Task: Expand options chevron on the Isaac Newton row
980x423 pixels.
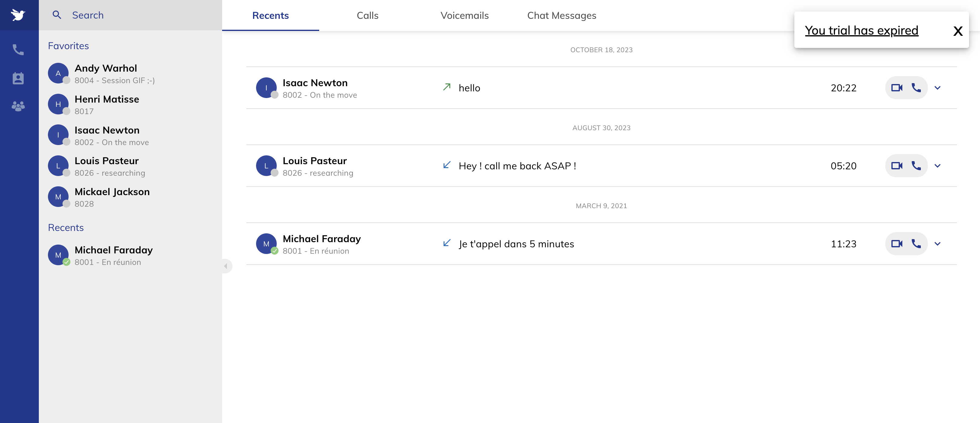Action: [938, 88]
